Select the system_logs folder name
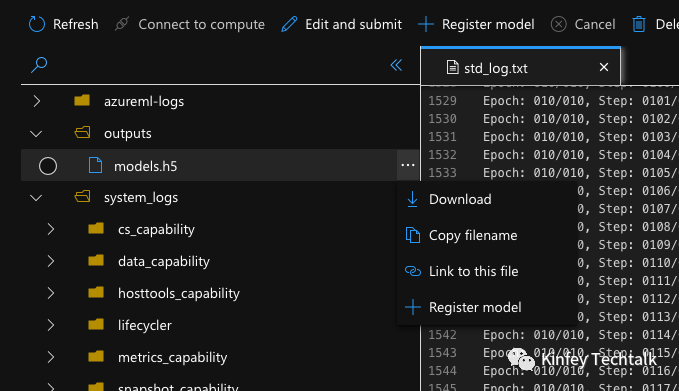This screenshot has height=391, width=679. click(x=141, y=198)
